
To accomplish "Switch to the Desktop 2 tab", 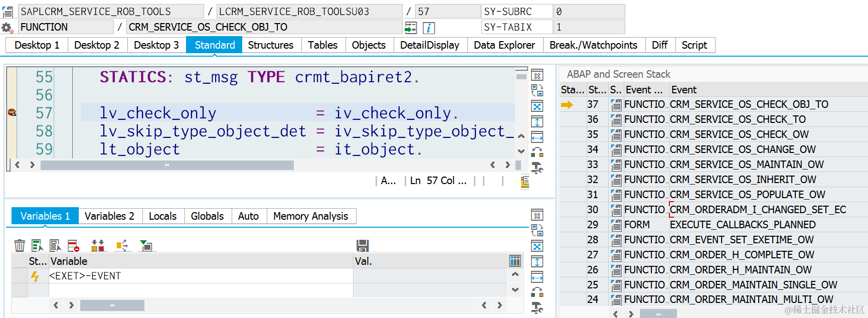I will tap(97, 45).
